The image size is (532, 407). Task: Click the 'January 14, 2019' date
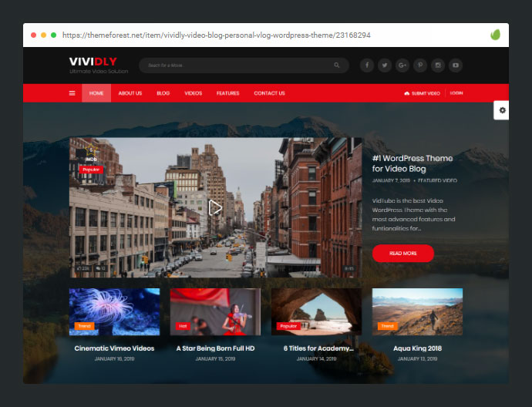(316, 359)
